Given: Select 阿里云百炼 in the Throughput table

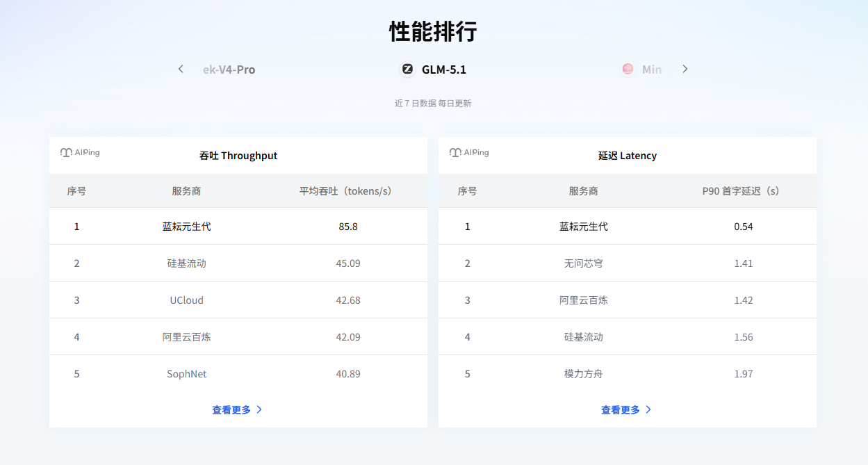Looking at the screenshot, I should [x=187, y=337].
